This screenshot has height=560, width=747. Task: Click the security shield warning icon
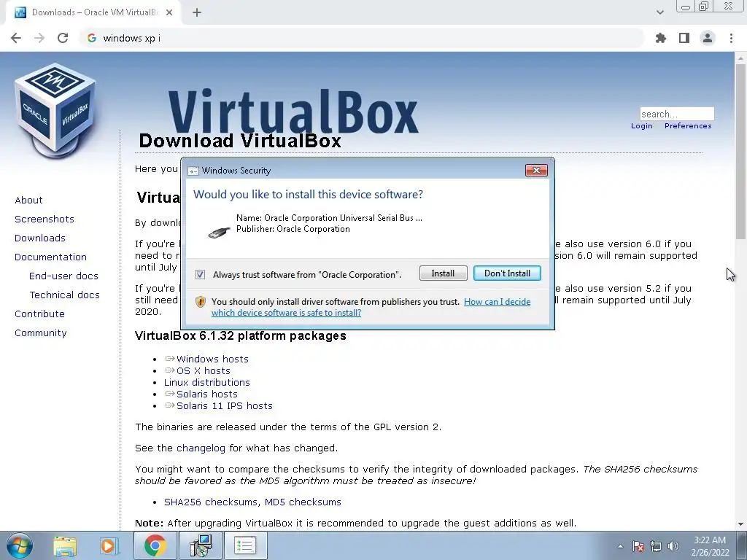[x=201, y=302]
